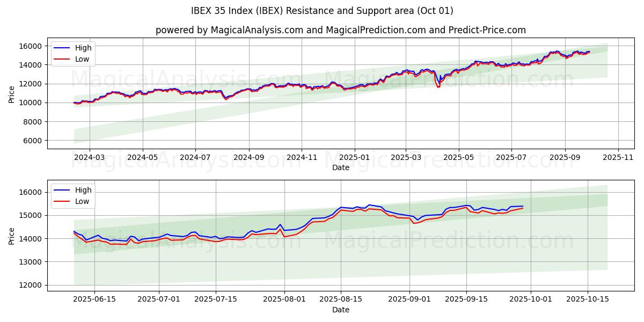Image resolution: width=644 pixels, height=322 pixels.
Task: Click the red Low swatch in bottom chart legend
Action: click(x=62, y=202)
